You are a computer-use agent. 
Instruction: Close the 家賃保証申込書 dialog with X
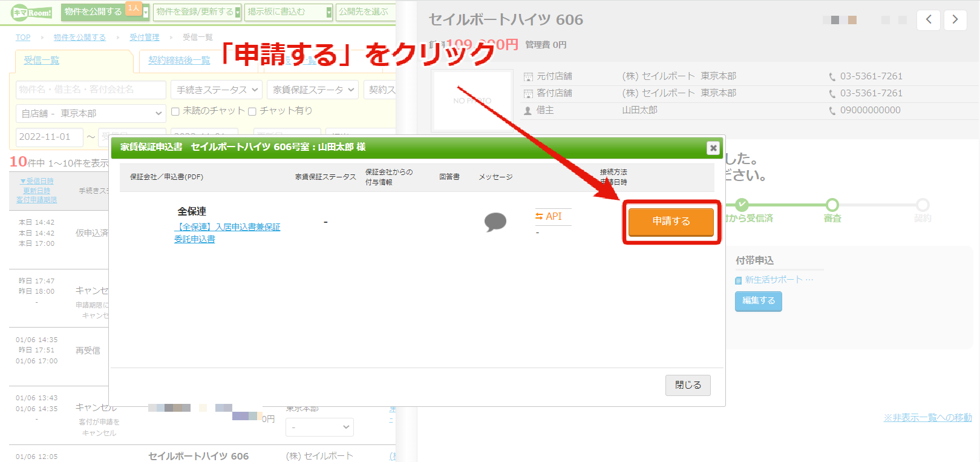tap(713, 148)
